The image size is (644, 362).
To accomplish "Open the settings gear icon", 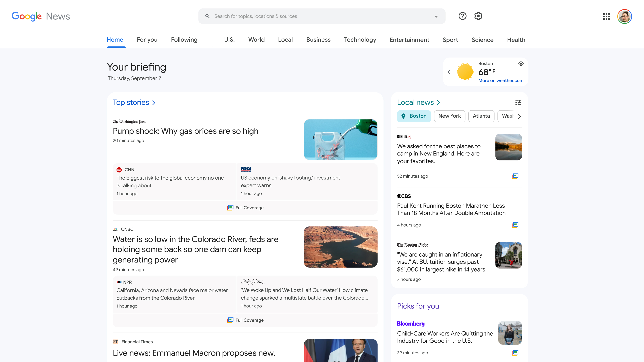I will [x=478, y=16].
